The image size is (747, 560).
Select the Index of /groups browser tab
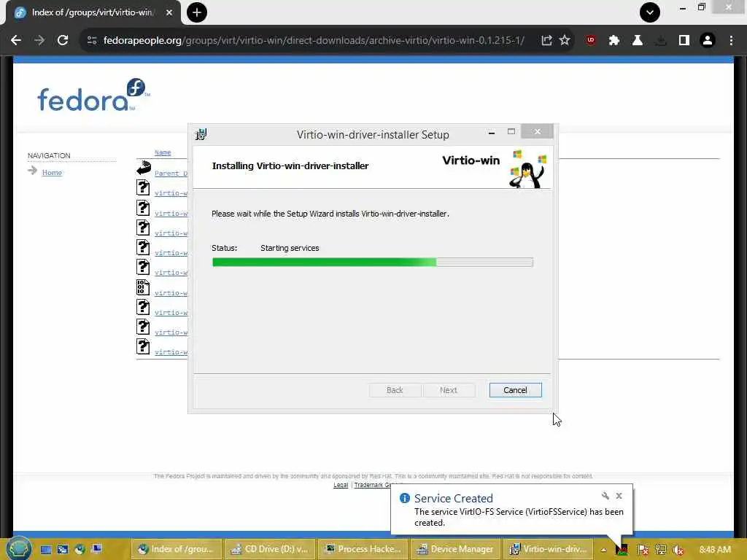pyautogui.click(x=93, y=12)
